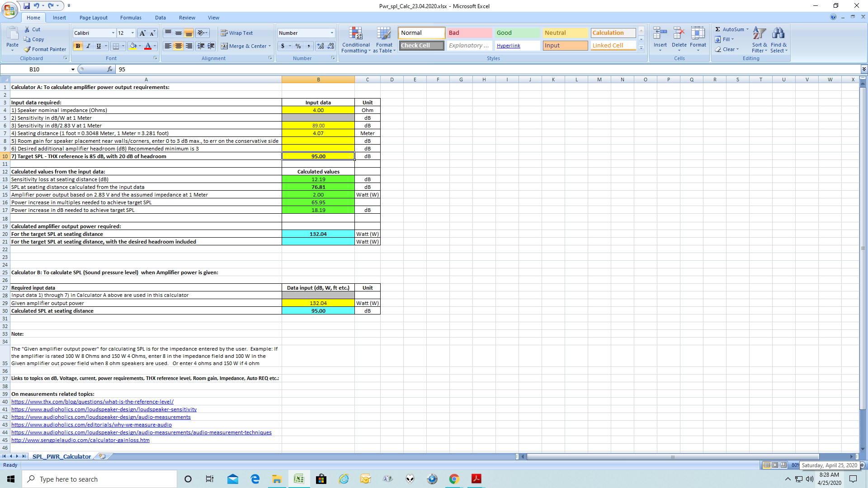868x488 pixels.
Task: Open the THX reference-level hyperlink
Action: 92,402
